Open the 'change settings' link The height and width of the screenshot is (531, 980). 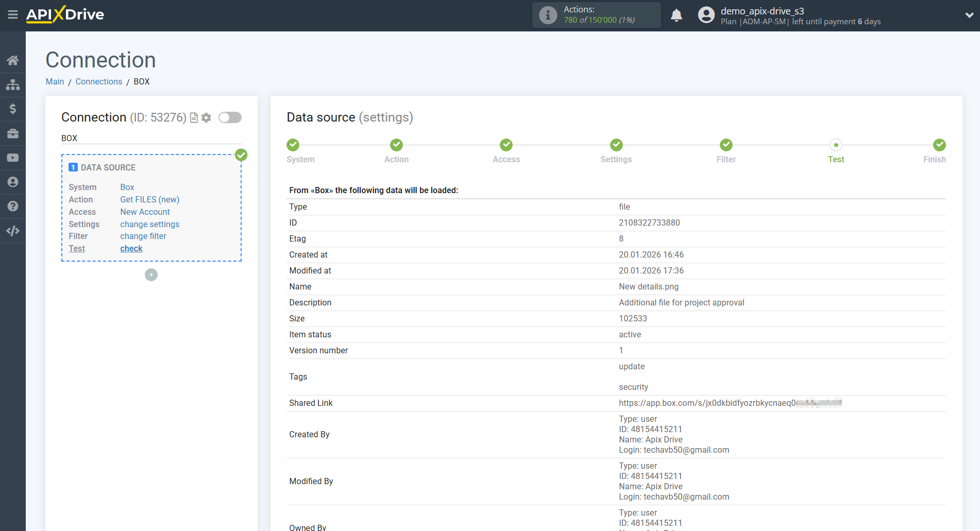pos(149,225)
